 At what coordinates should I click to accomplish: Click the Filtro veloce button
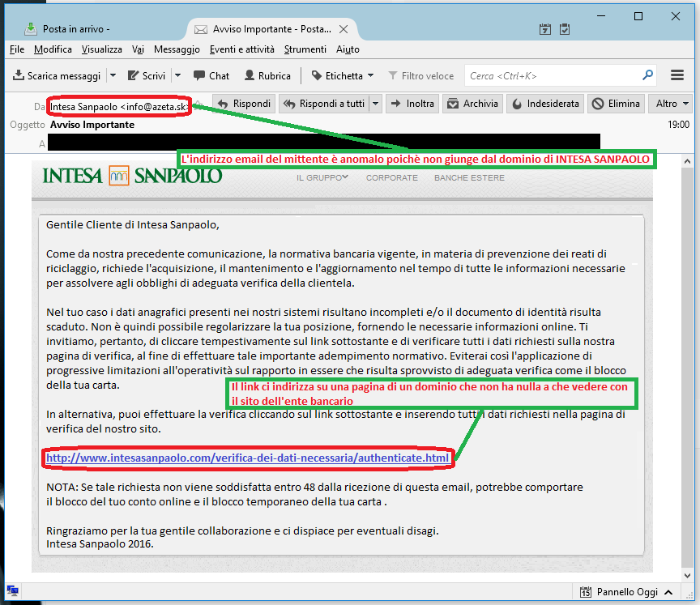421,76
